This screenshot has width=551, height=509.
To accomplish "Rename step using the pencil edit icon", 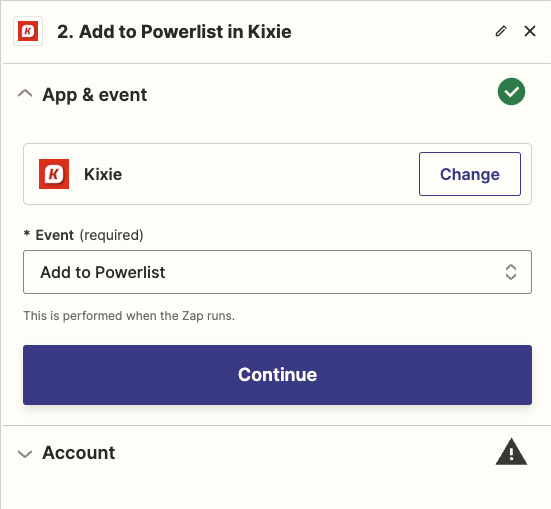I will [501, 31].
